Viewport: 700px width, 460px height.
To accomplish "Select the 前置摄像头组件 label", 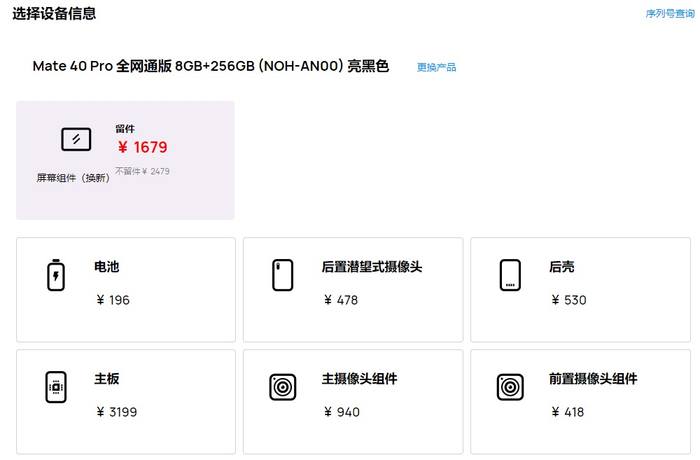I will 593,379.
